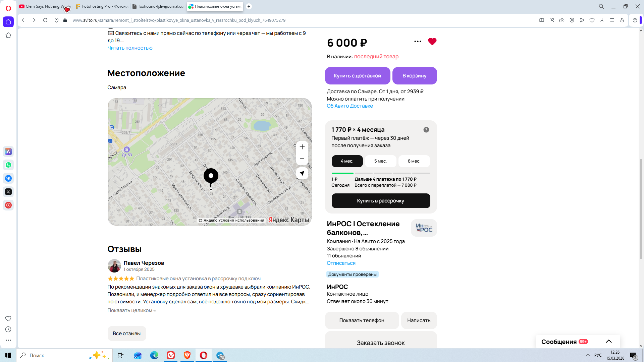The width and height of the screenshot is (644, 362).
Task: Zoom in on the map
Action: pyautogui.click(x=302, y=147)
